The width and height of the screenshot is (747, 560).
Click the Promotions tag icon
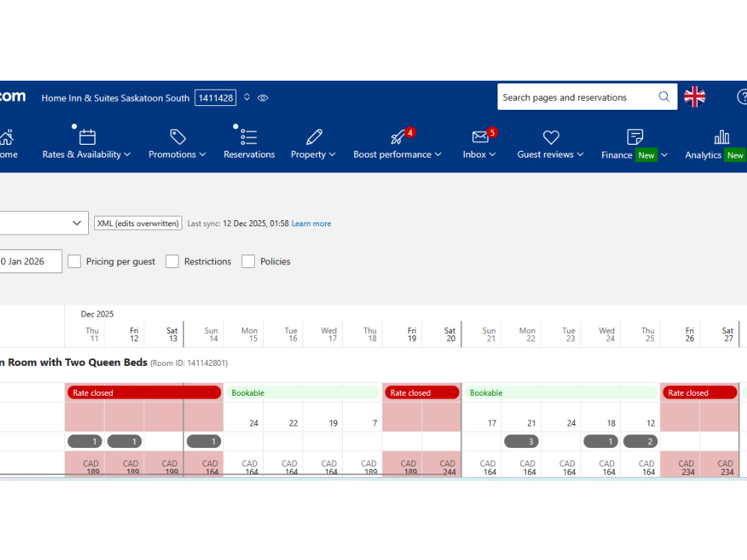click(x=178, y=137)
